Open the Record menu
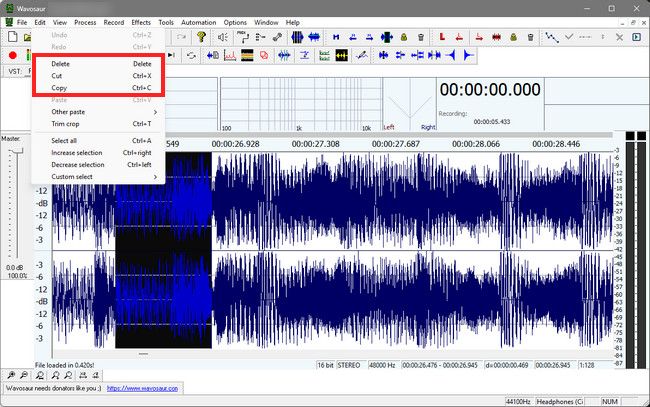The height and width of the screenshot is (407, 650). click(x=114, y=22)
